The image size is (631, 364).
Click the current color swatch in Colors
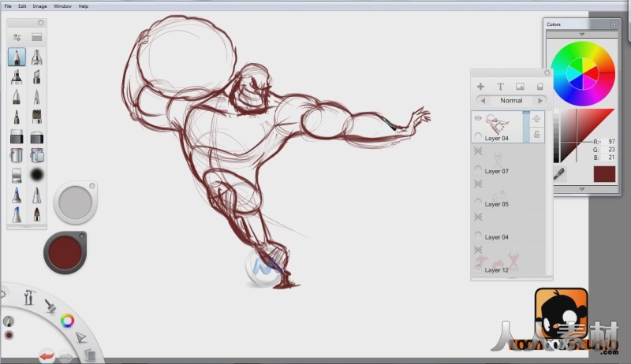[604, 174]
